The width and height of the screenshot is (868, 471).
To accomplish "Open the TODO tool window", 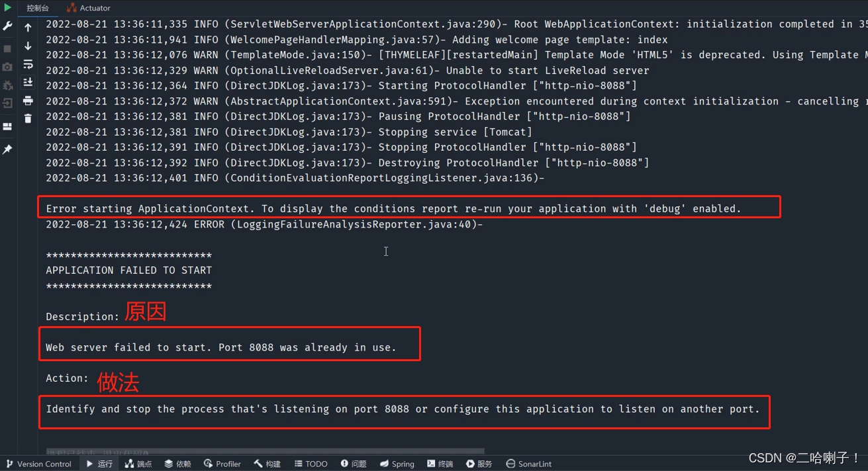I will (x=311, y=464).
